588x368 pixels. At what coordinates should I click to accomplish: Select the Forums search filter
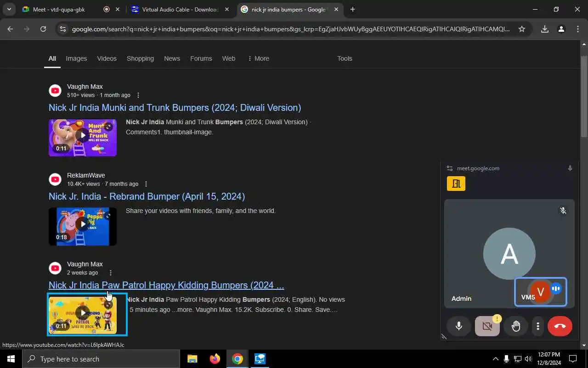[201, 58]
